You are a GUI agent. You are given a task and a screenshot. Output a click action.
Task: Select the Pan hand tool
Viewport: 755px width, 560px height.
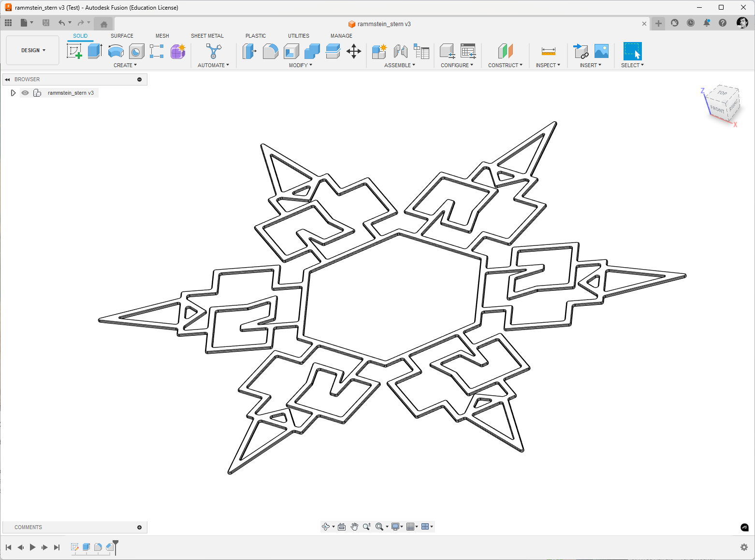[x=354, y=527]
